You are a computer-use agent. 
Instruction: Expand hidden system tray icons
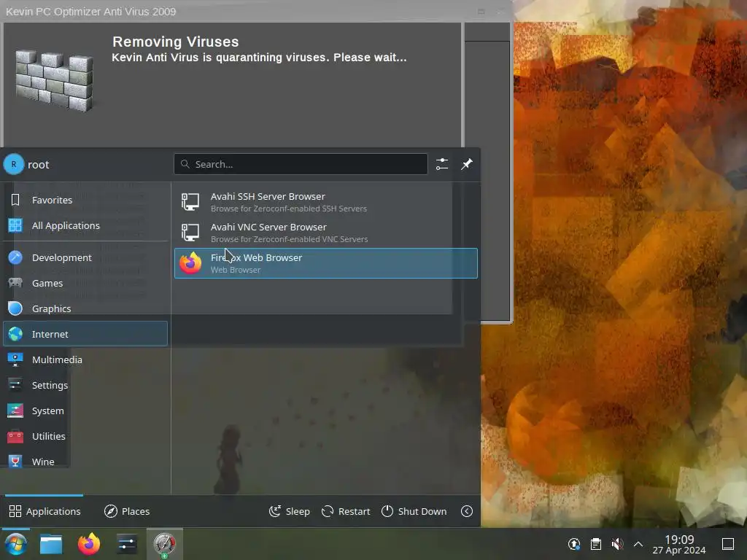click(x=638, y=544)
